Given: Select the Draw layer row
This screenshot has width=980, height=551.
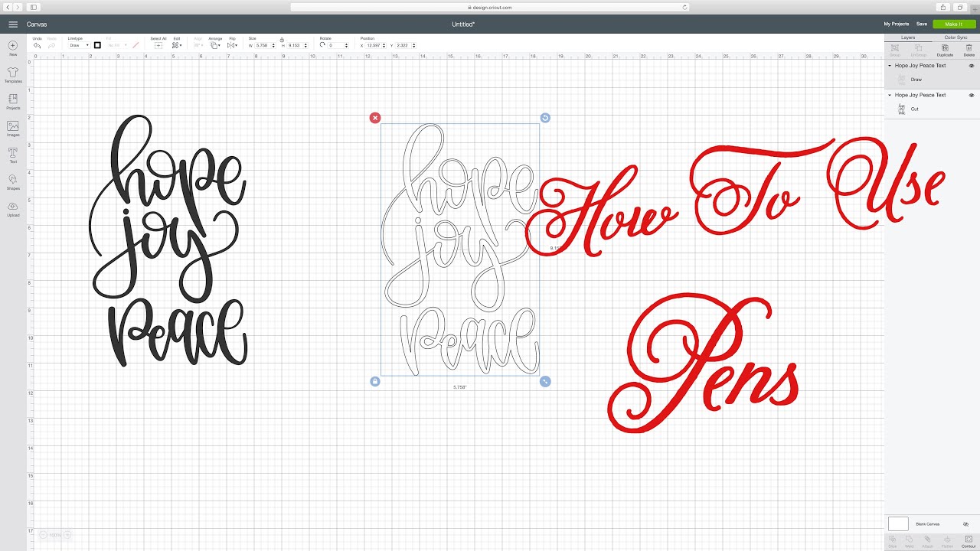Looking at the screenshot, I should click(932, 80).
